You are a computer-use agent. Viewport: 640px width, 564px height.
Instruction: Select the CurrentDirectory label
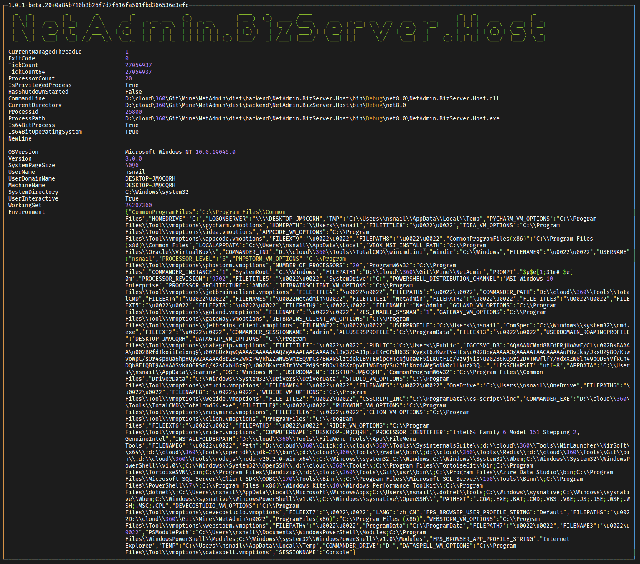tap(34, 104)
